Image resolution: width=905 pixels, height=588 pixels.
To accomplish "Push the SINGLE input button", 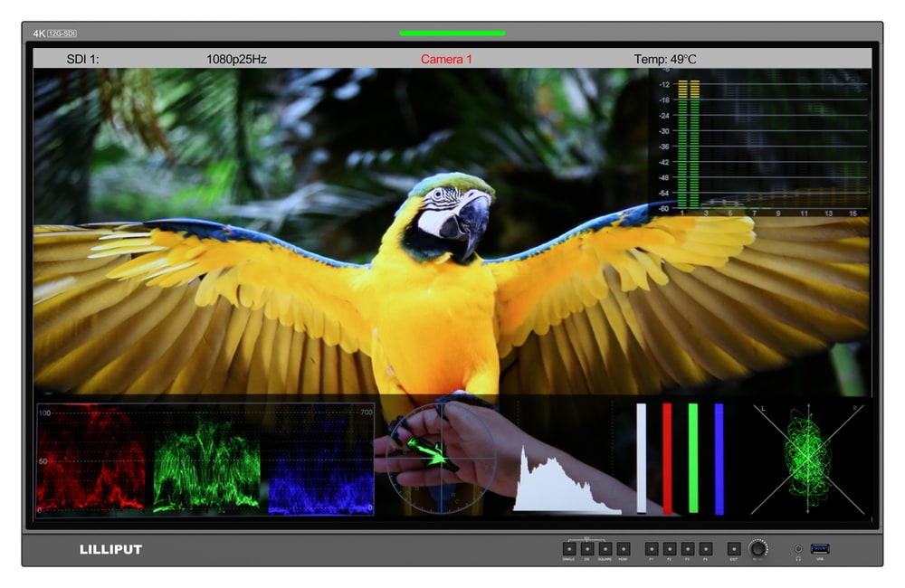I will coord(568,549).
